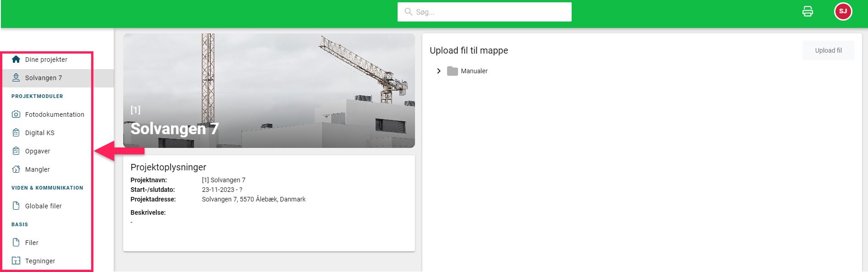Viewport: 868px width, 272px height.
Task: Click the drawing icon beside Tegninger
Action: click(x=16, y=261)
